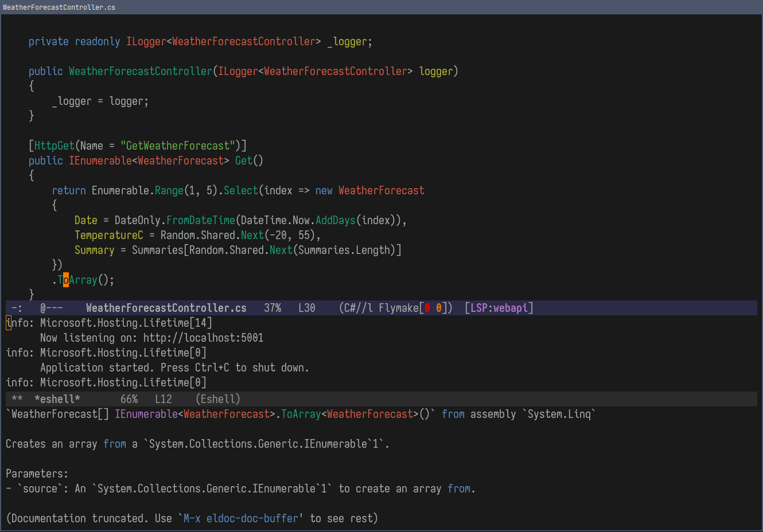Screen dimensions: 763x532
Task: Click the WeatherForecastController.cs title bar text
Action: [59, 7]
